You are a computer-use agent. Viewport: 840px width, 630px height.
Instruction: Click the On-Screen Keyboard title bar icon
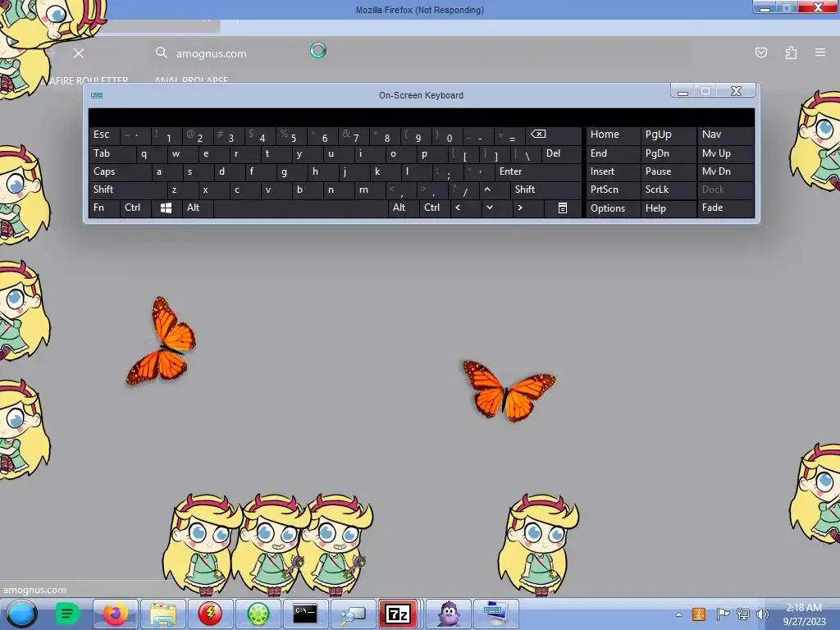point(97,95)
